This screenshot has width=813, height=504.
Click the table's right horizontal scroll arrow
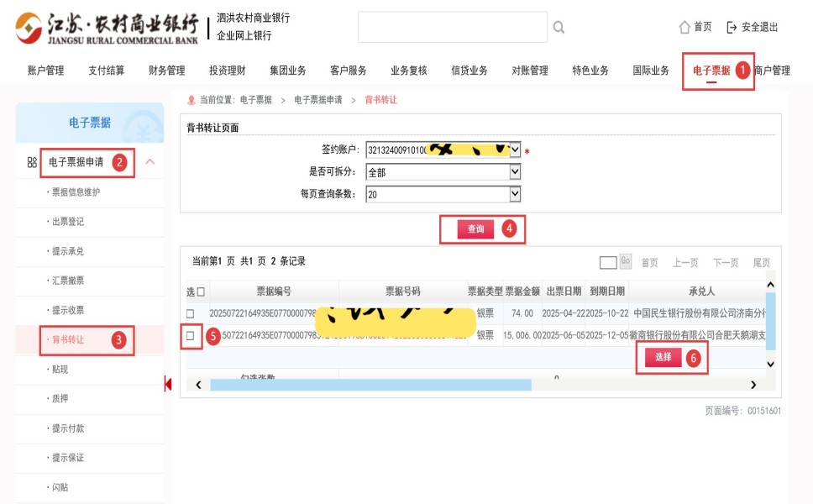pos(753,385)
